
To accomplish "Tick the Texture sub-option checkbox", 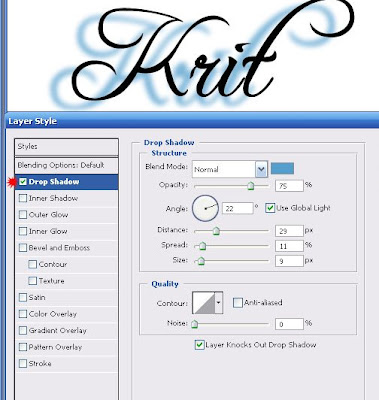I will [32, 281].
